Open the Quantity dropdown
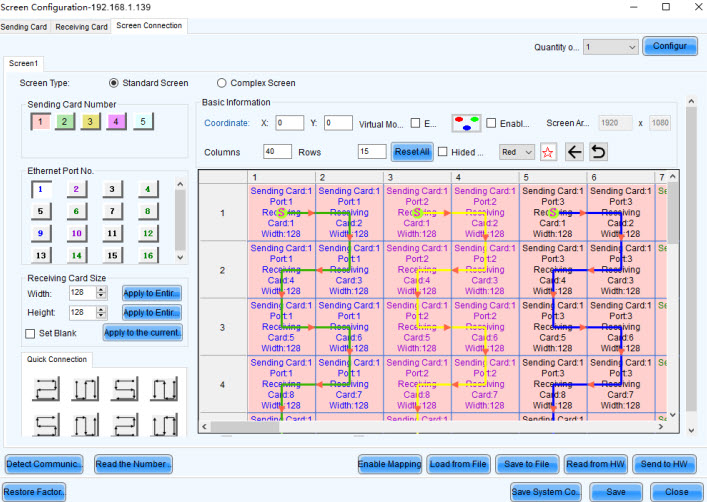This screenshot has width=707, height=502. click(x=611, y=47)
